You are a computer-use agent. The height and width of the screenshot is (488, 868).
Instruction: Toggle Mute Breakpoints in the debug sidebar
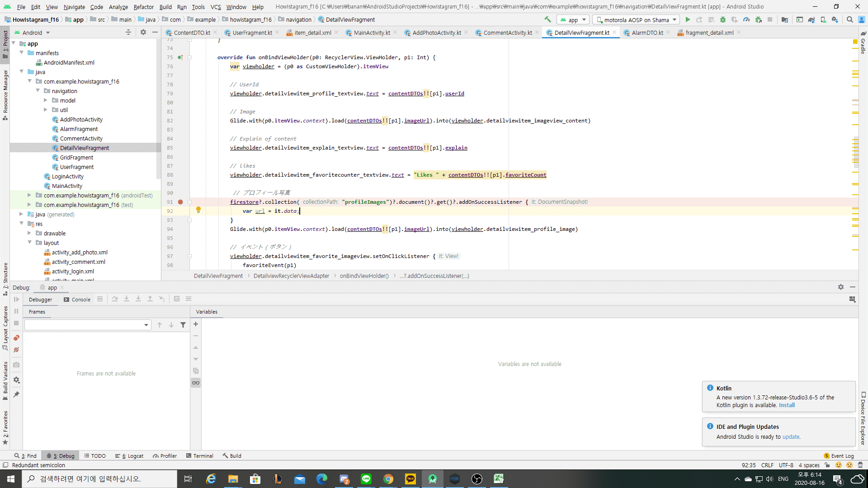16,350
